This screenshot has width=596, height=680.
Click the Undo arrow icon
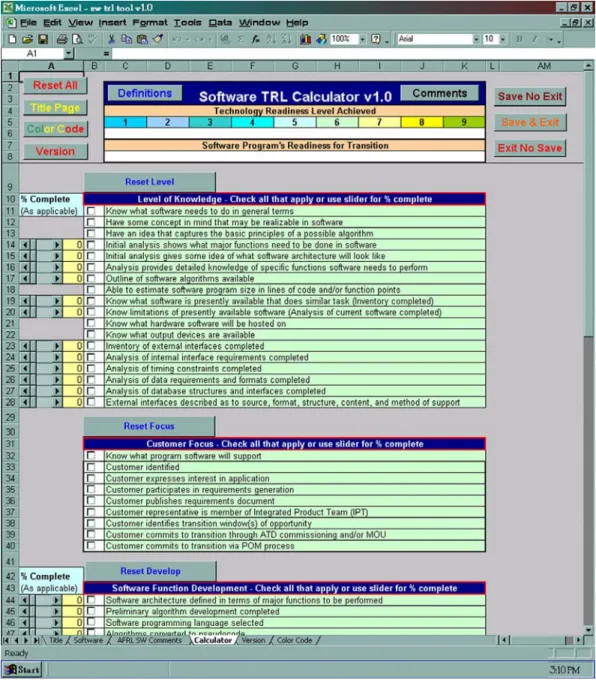pos(177,39)
